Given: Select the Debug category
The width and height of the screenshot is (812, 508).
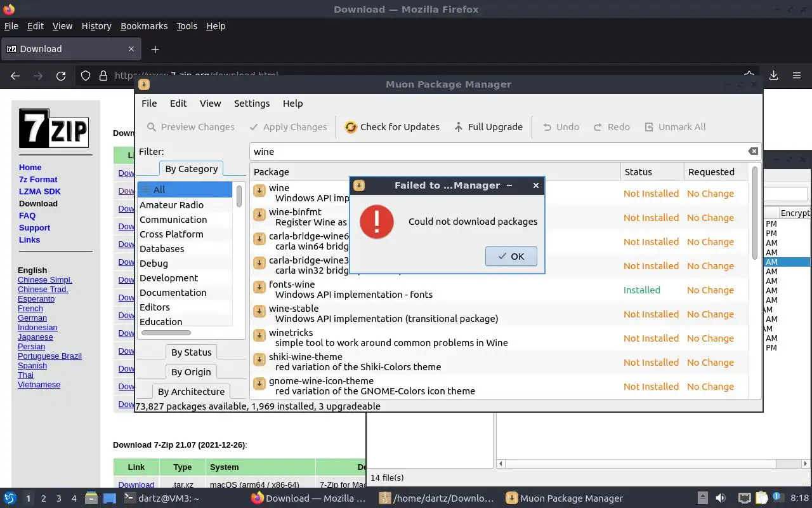Looking at the screenshot, I should pyautogui.click(x=185, y=264).
